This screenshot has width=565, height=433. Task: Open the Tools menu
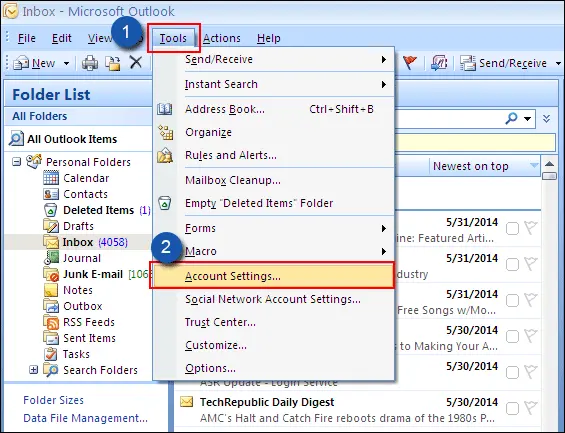click(173, 38)
